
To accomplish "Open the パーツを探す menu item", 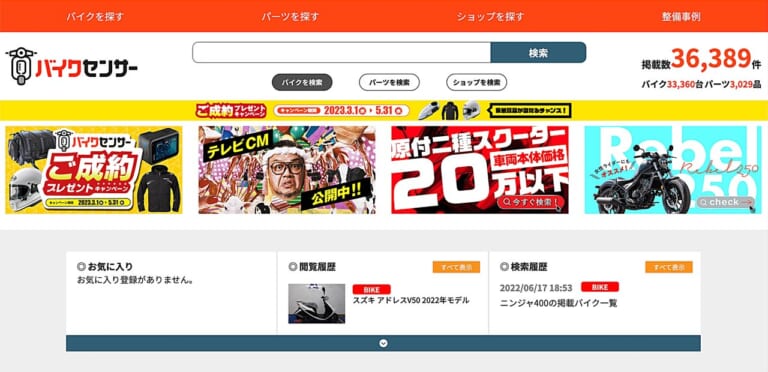I will coord(290,17).
